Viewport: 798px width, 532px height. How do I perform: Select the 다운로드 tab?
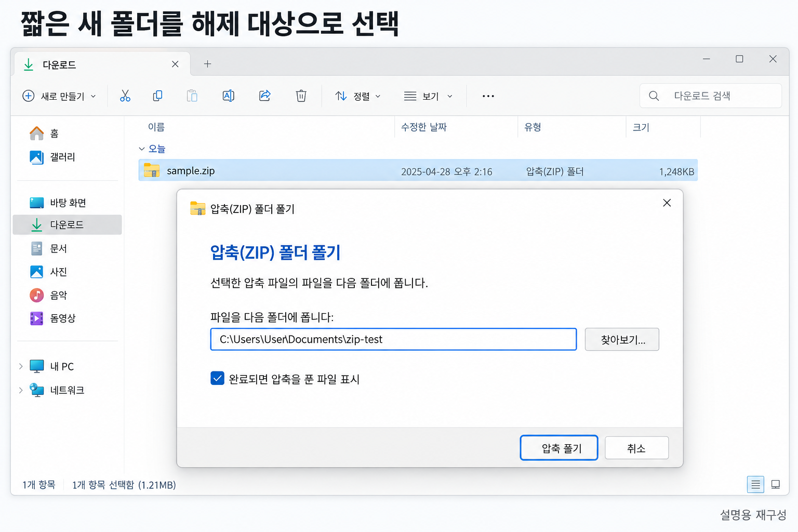(101, 64)
